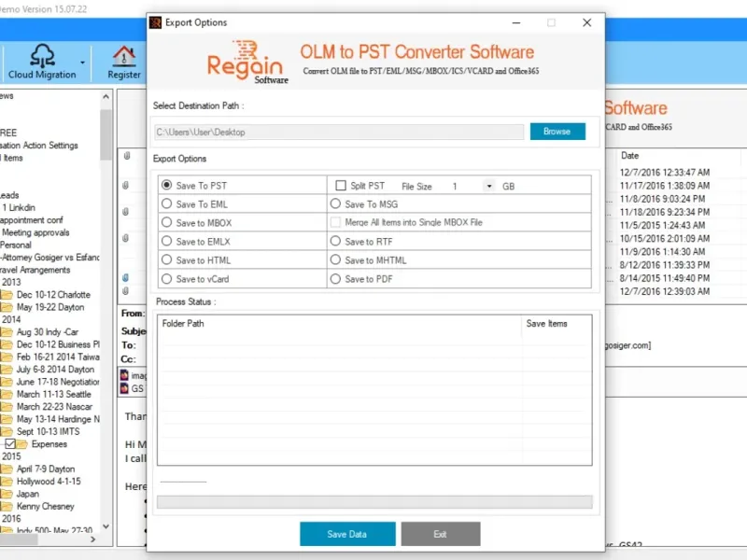Select the Meeting approvals folder

pos(35,232)
